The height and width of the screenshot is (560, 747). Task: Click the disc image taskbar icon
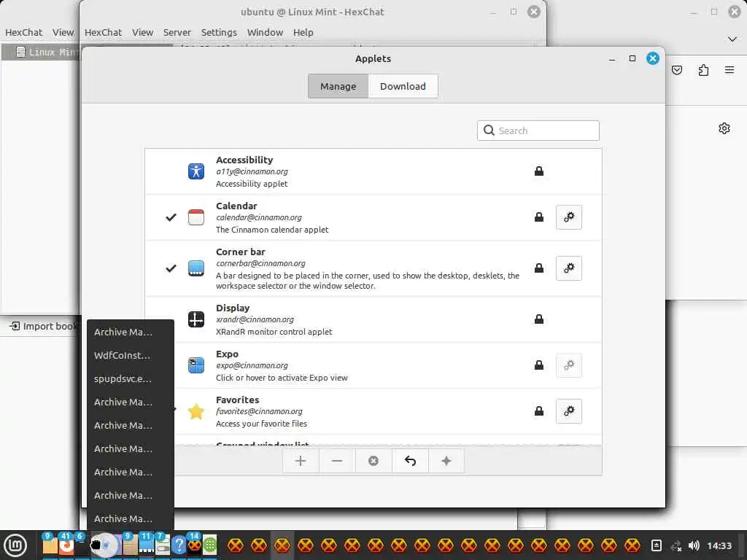pos(106,545)
